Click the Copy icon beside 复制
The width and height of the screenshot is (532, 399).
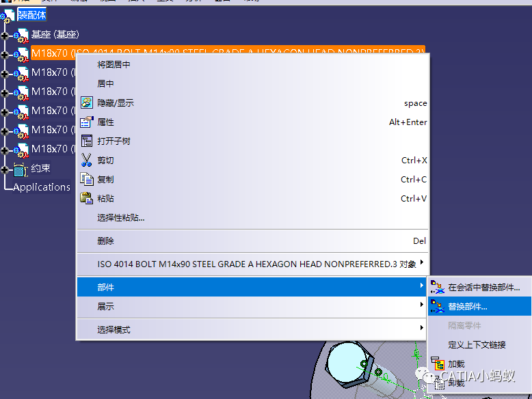[x=87, y=179]
